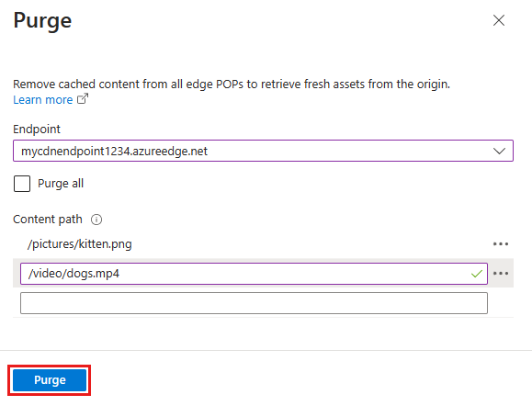Viewport: 532px width, 406px height.
Task: Open the Learn more link
Action: [x=43, y=100]
